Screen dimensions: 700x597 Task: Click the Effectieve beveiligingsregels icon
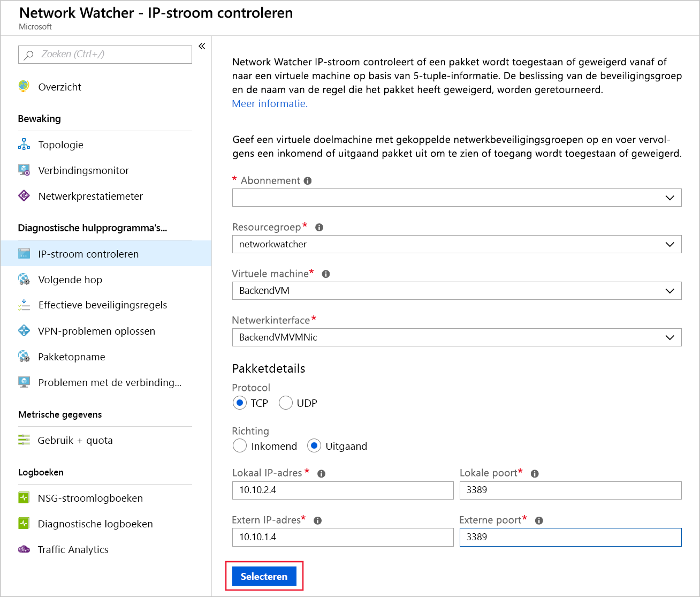(24, 305)
